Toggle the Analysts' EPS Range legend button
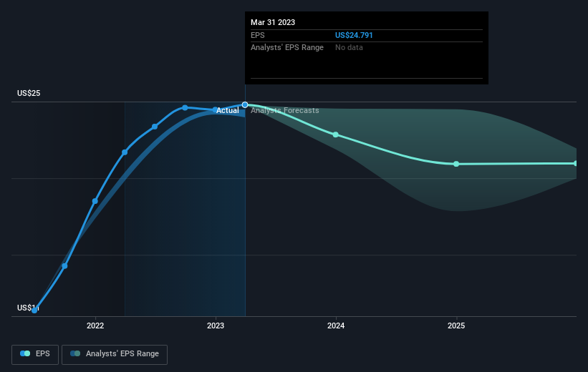This screenshot has width=588, height=372. pos(115,354)
